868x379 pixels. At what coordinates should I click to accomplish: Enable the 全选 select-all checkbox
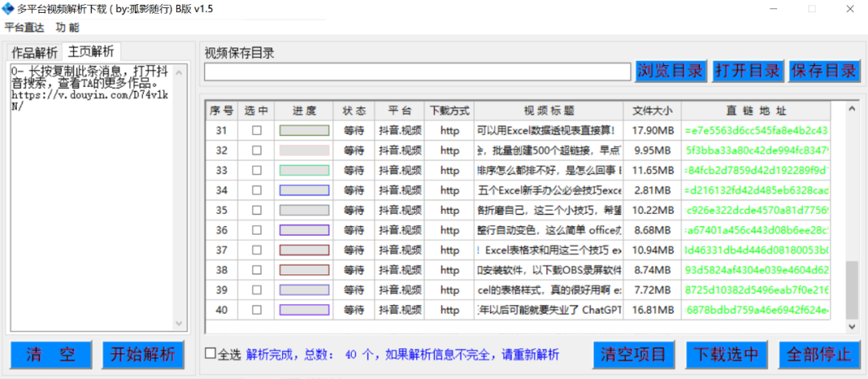click(211, 353)
